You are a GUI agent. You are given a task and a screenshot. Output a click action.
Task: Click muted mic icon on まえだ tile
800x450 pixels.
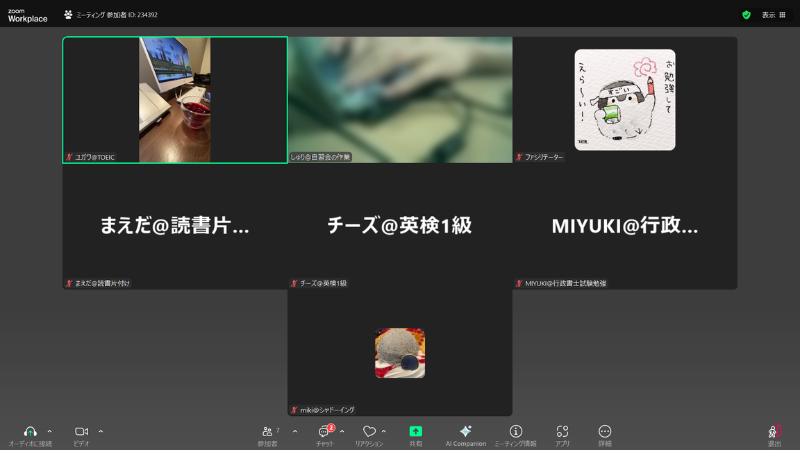point(69,283)
